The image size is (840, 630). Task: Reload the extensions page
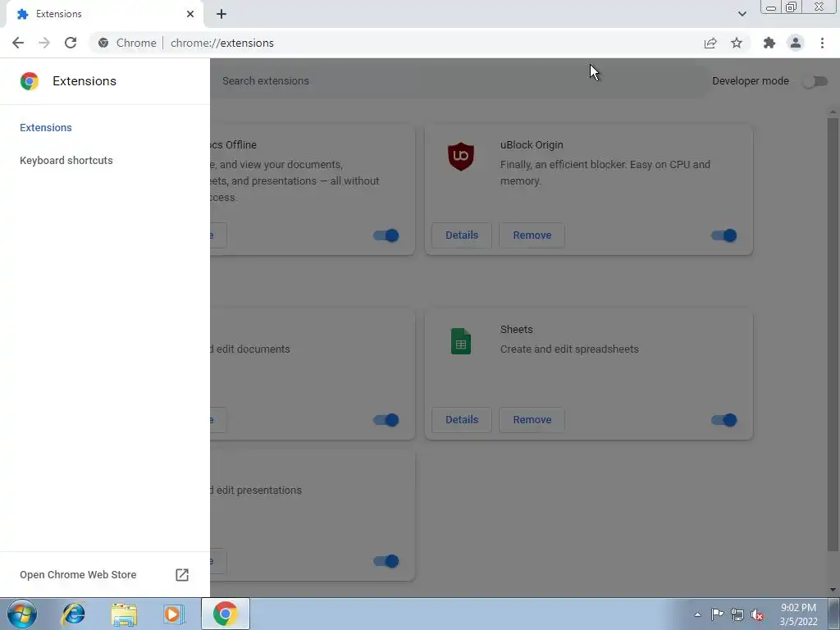(71, 43)
